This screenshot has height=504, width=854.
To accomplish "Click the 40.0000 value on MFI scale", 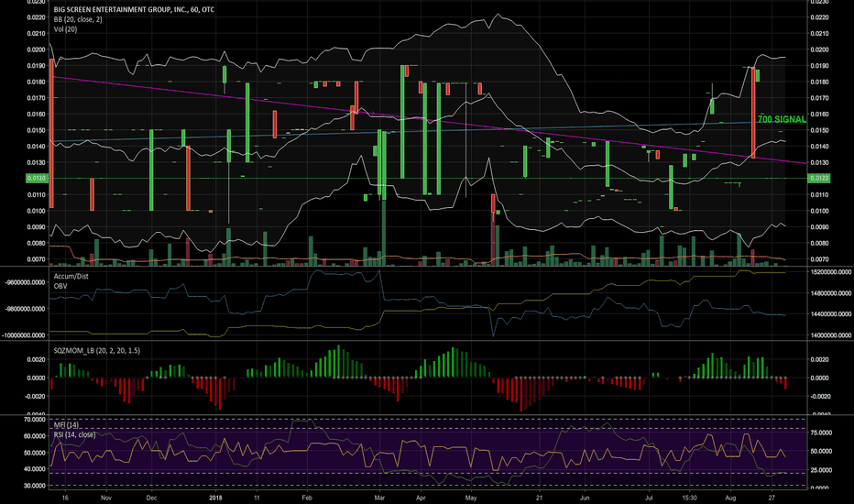I will click(35, 469).
